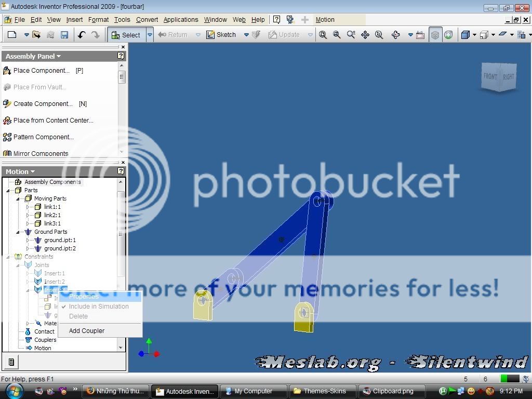Viewport: 532px width, 399px height.
Task: Click the green ring toolbar icon
Action: [448, 35]
